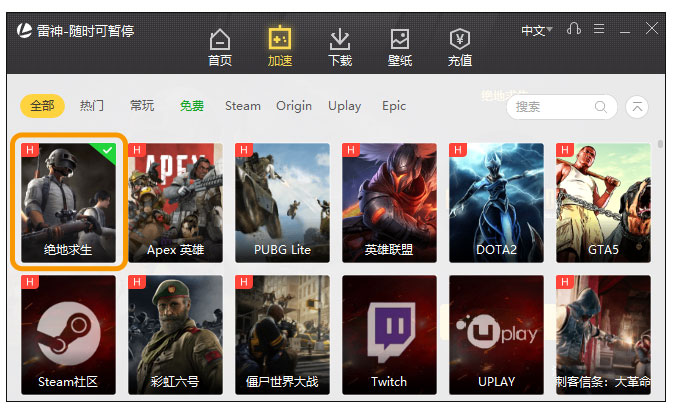This screenshot has width=678, height=413.
Task: Switch to the 免费 tab
Action: [x=192, y=106]
